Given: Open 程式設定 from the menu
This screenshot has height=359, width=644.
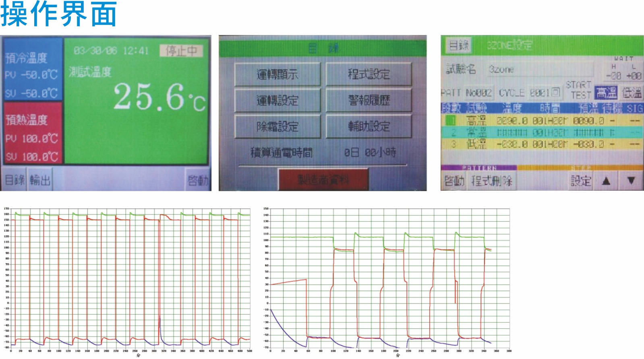Looking at the screenshot, I should [x=369, y=74].
